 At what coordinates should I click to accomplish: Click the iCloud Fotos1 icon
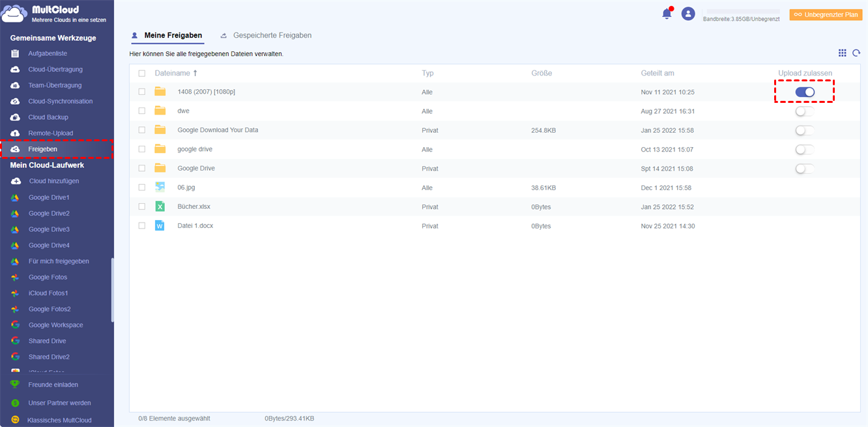coord(15,293)
